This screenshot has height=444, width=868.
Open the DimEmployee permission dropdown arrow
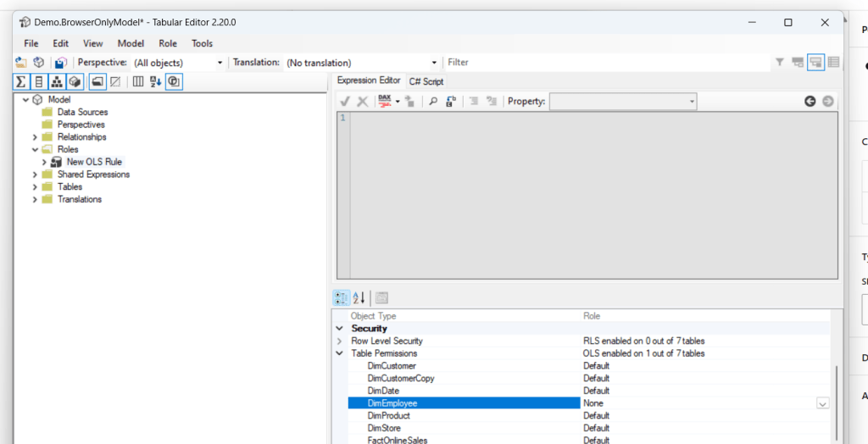[822, 404]
